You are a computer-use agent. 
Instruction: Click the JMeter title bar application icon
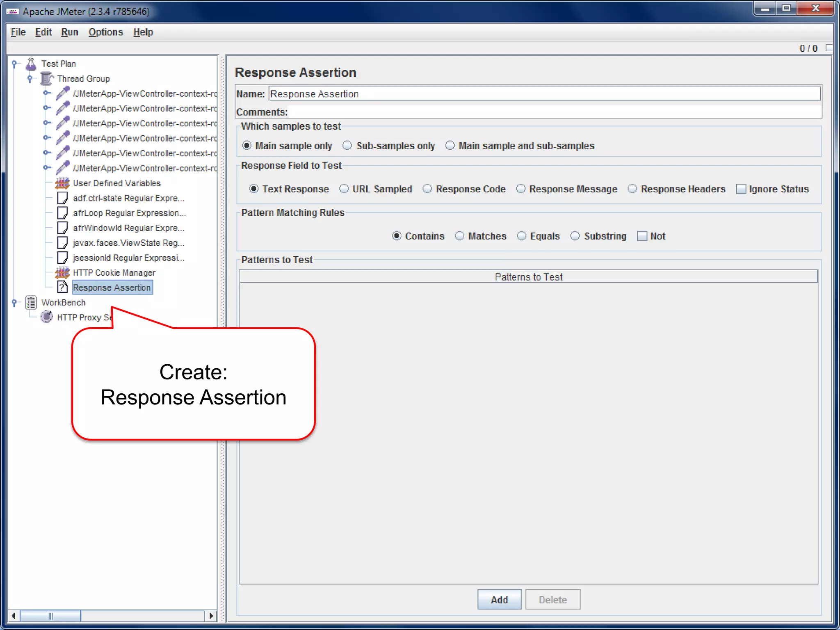[13, 11]
